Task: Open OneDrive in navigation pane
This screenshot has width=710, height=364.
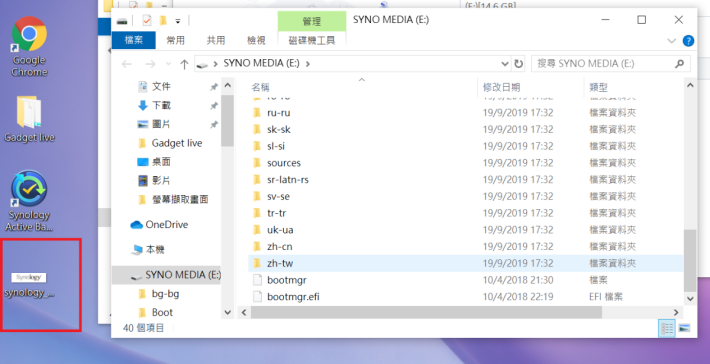Action: click(x=159, y=225)
